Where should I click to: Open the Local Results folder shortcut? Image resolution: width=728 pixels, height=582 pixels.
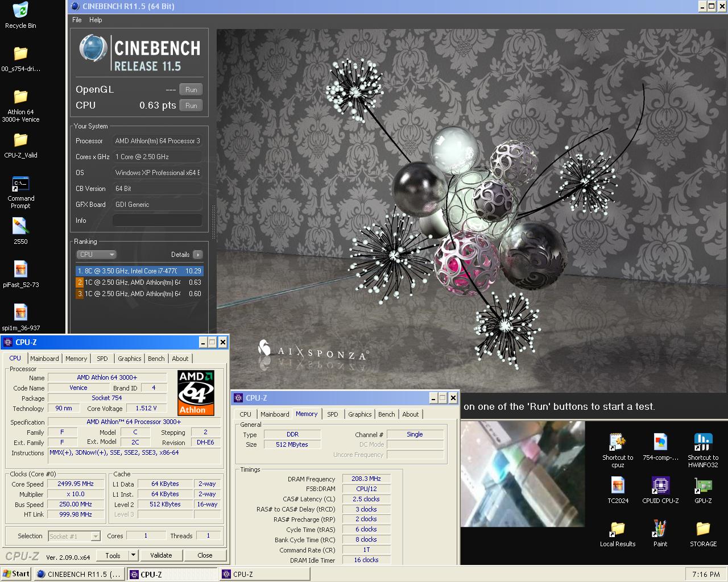click(x=618, y=529)
